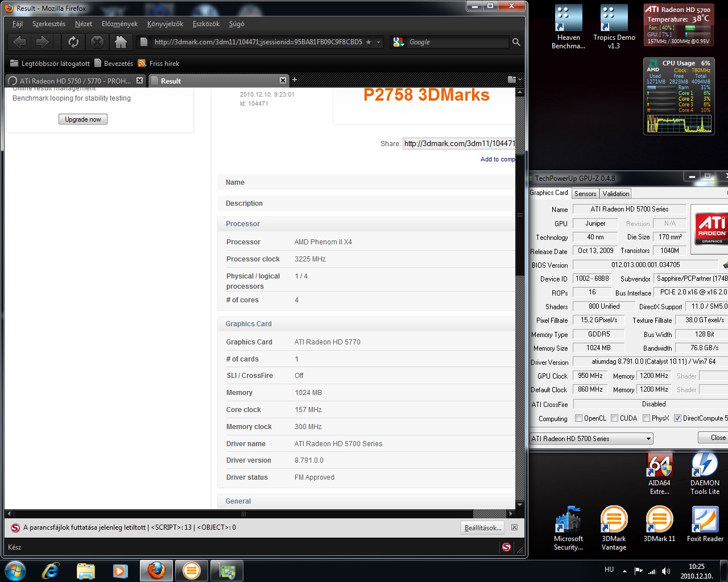Toggle the DirectCompute checkbox in GPU-Z
Viewport: 728px width, 582px height.
677,418
